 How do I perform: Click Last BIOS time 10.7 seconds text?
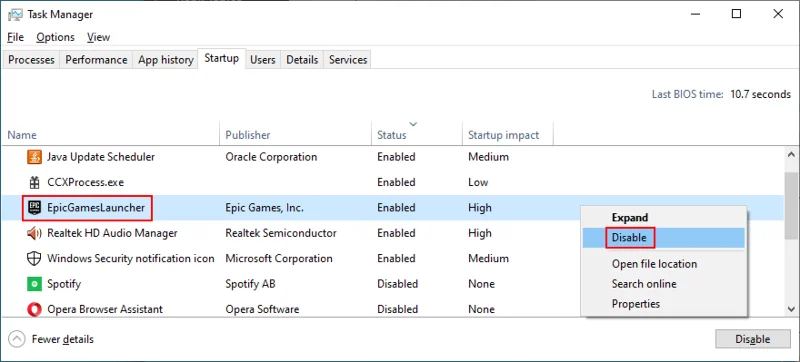coord(721,94)
